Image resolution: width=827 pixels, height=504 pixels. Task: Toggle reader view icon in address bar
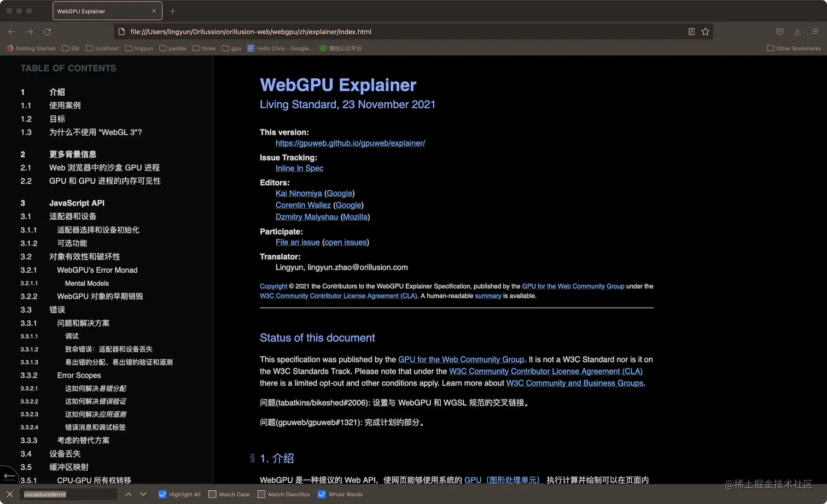pyautogui.click(x=691, y=32)
